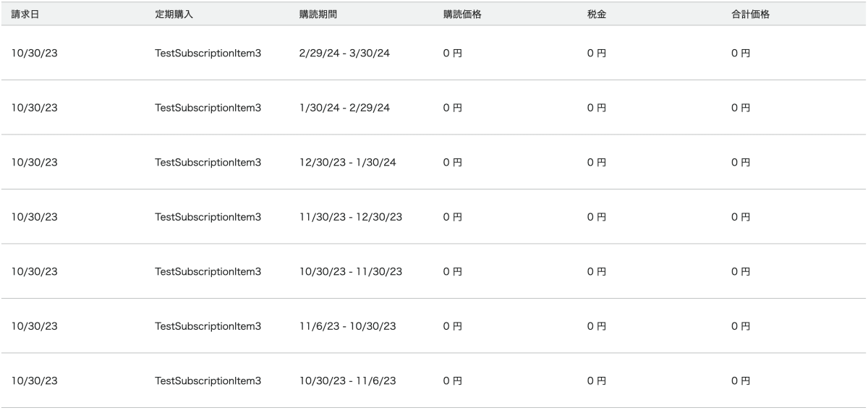Select billing date 10/30/23 in the 10/30/23 - 11/6/23 row
Image resolution: width=868 pixels, height=413 pixels.
[34, 380]
